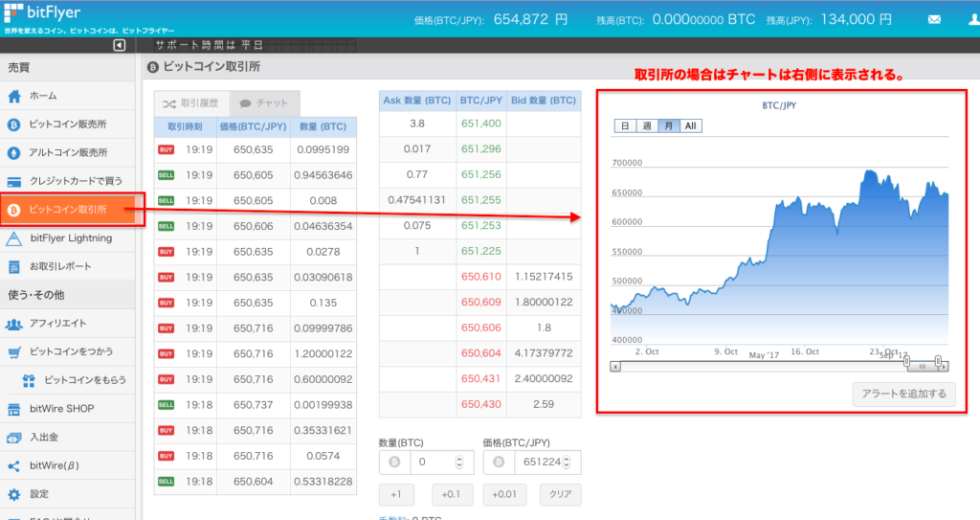This screenshot has width=980, height=520.
Task: Click the Ask 数量 (BTC) column header
Action: pyautogui.click(x=417, y=101)
